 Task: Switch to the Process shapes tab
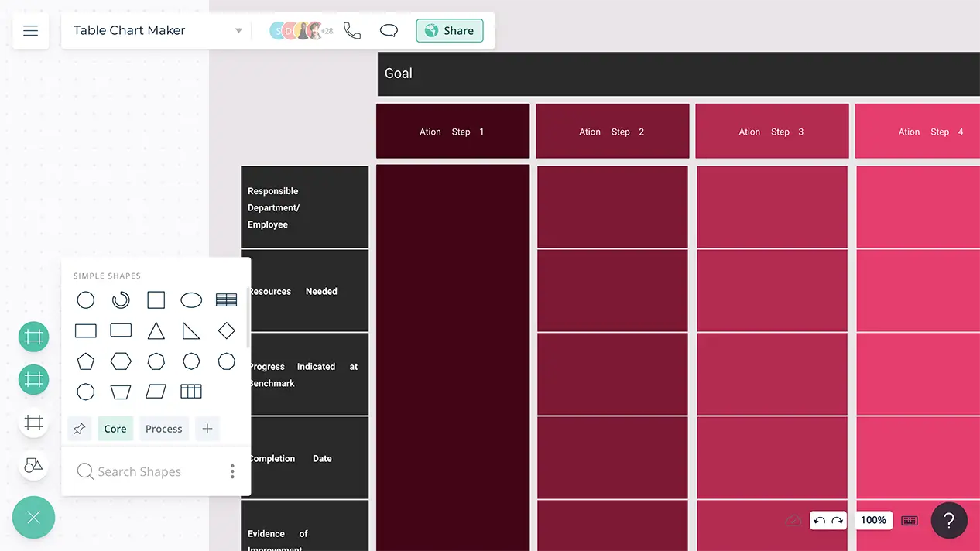[164, 429]
